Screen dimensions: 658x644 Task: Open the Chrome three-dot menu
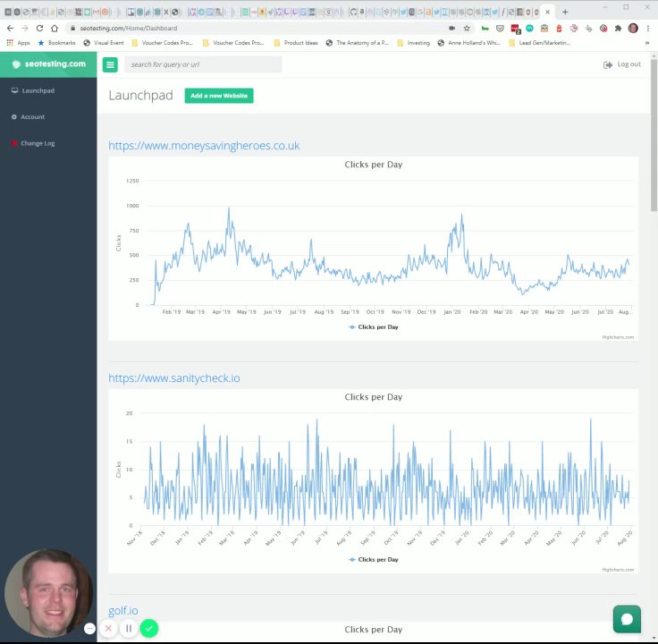(x=648, y=28)
